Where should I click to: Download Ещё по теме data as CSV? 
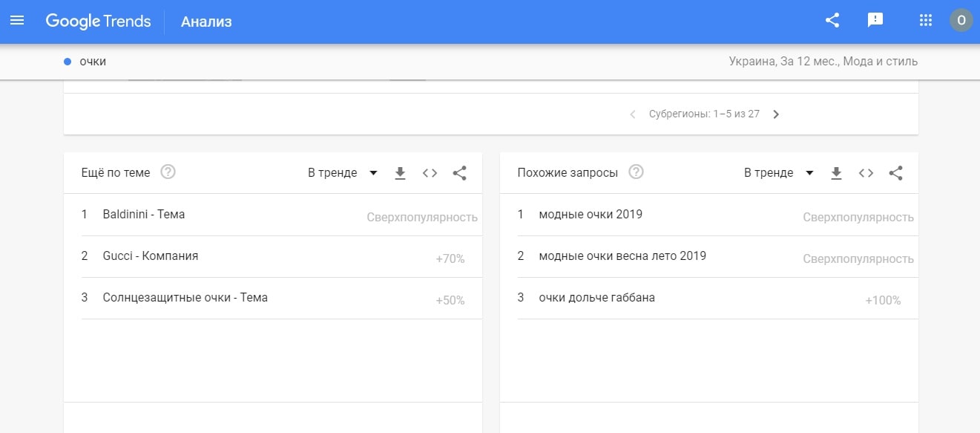coord(400,173)
